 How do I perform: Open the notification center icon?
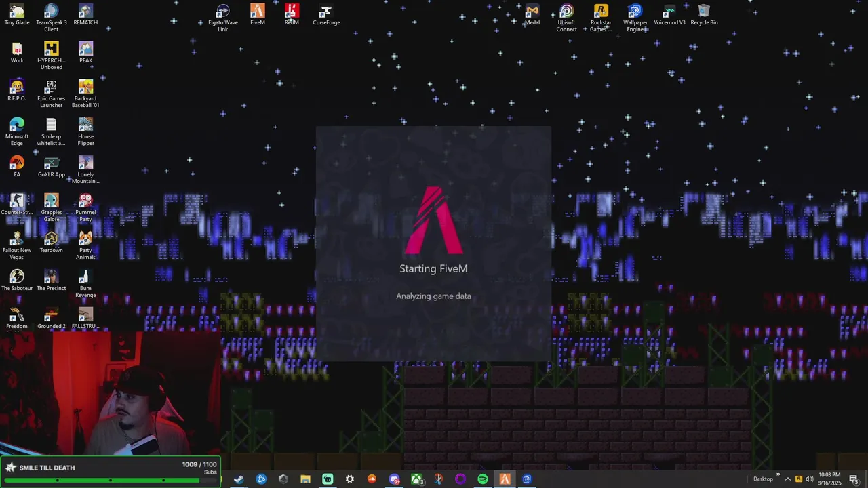854,479
